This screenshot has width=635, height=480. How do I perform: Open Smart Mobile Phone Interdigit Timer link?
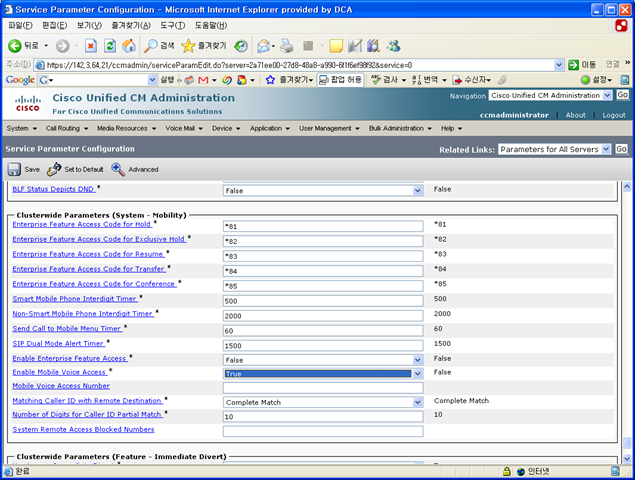(75, 299)
